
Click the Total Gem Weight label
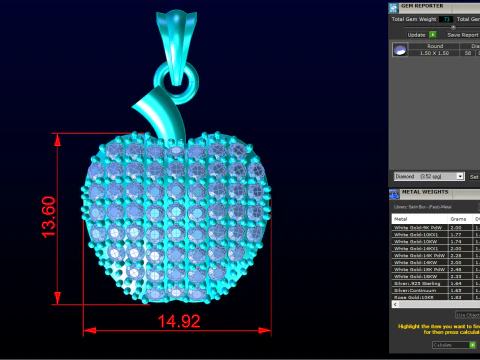point(414,19)
